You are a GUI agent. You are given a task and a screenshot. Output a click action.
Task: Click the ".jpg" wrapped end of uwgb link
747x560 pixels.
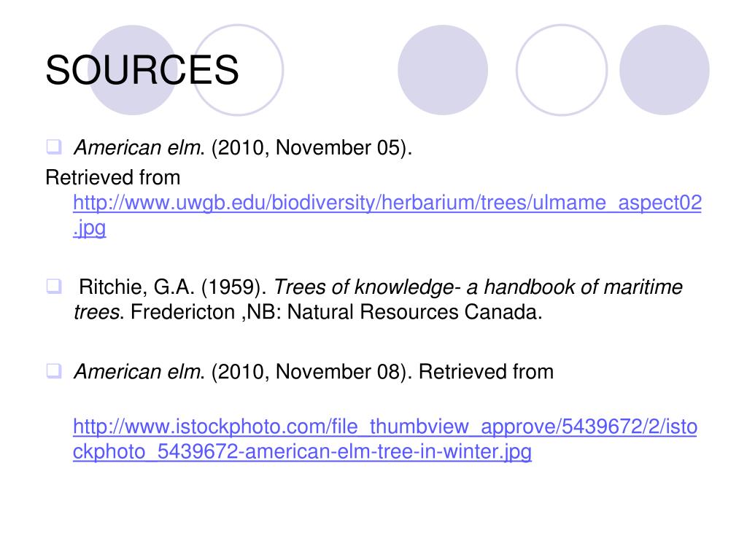90,228
